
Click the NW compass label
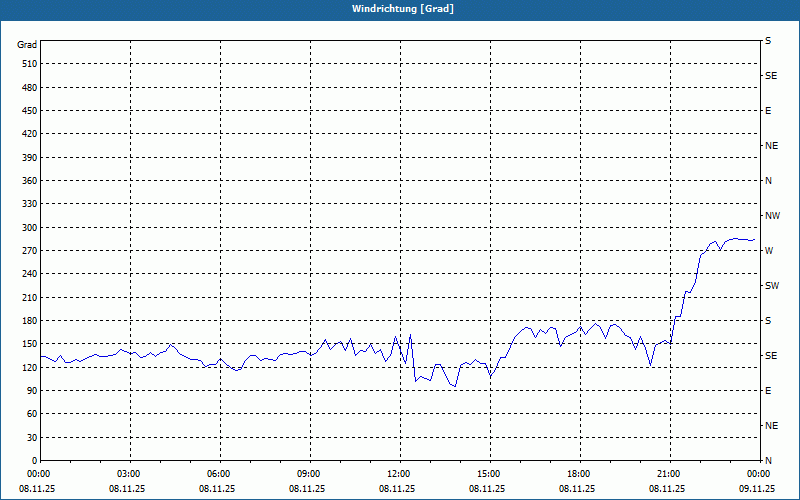click(x=772, y=216)
